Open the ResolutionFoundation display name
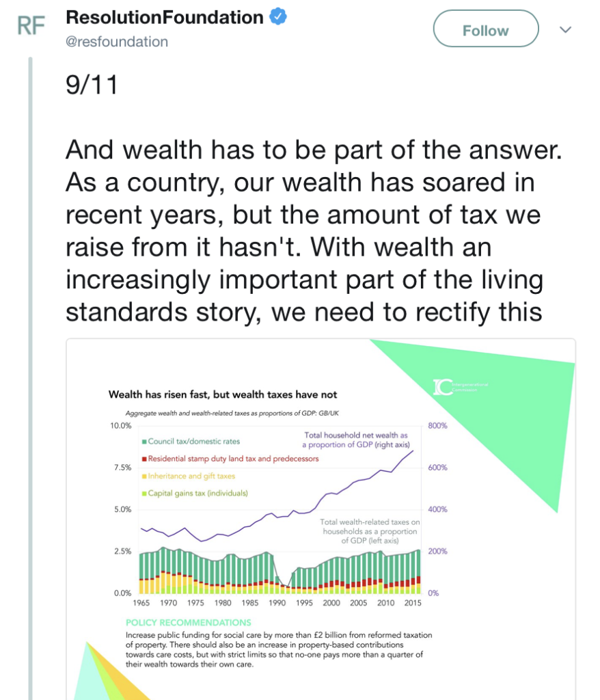Image resolution: width=600 pixels, height=700 pixels. point(164,18)
